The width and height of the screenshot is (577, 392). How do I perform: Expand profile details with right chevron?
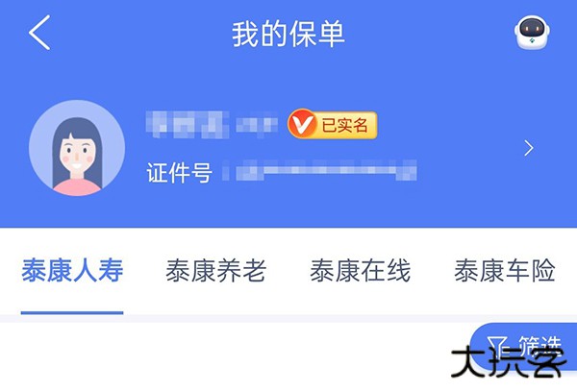(x=529, y=148)
